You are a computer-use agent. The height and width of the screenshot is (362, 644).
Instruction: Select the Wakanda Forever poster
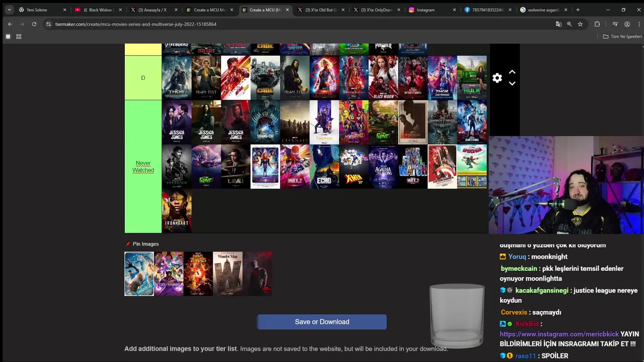[x=442, y=122]
